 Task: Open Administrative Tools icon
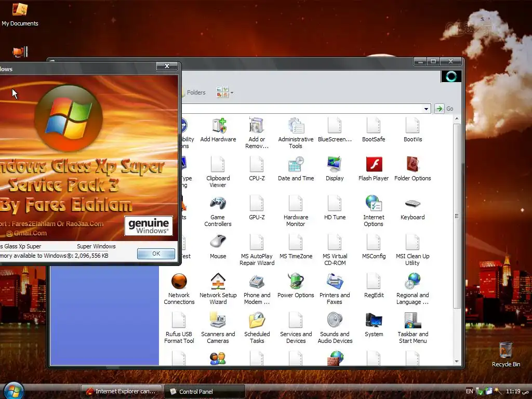[296, 133]
